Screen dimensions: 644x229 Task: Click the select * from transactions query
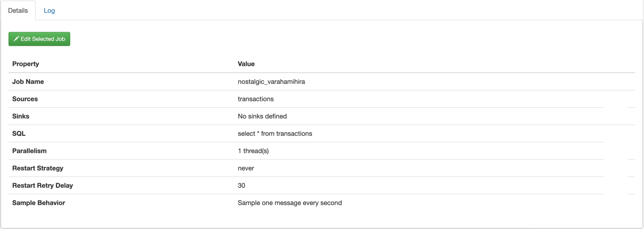(275, 133)
